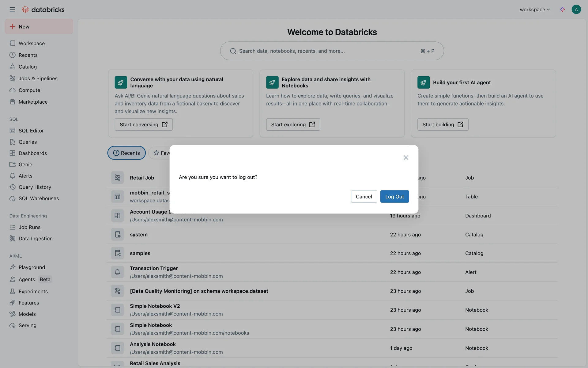Click the Data Ingestion sidebar icon

(12, 239)
